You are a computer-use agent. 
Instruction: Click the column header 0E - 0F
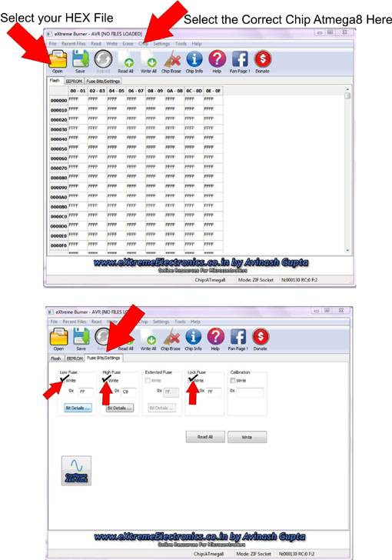pyautogui.click(x=213, y=91)
